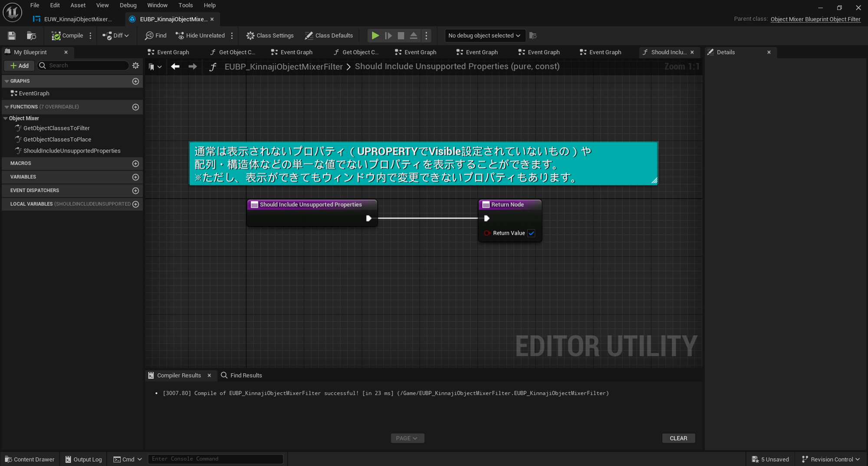The image size is (868, 466).
Task: Toggle the Revision Control status
Action: point(830,459)
